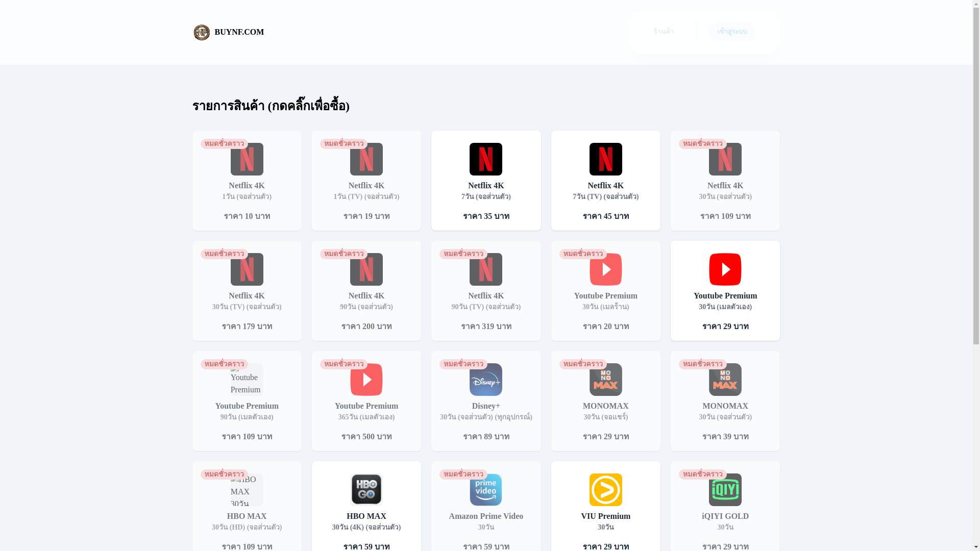The width and height of the screenshot is (980, 551).
Task: Click the Amazon prime video icon
Action: coord(486,490)
